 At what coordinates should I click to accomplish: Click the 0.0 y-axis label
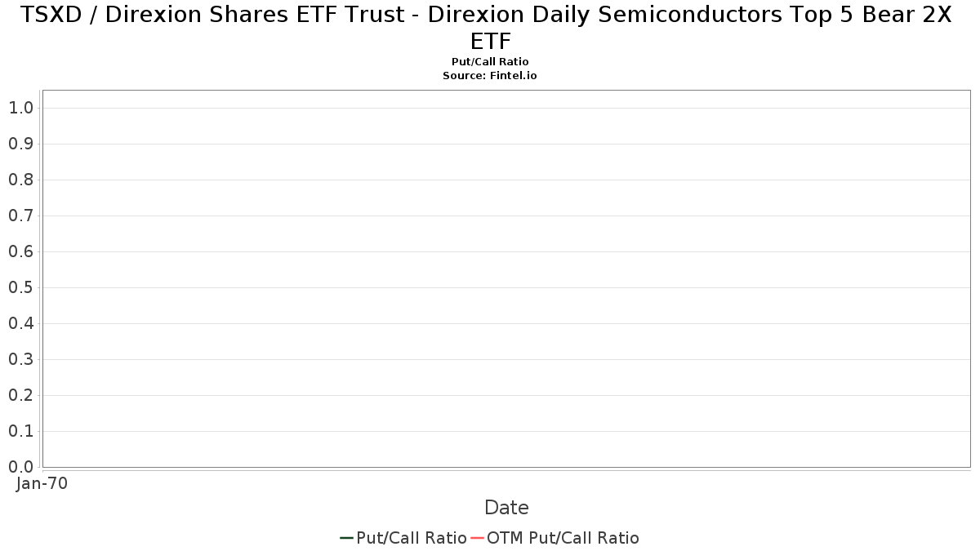[20, 467]
